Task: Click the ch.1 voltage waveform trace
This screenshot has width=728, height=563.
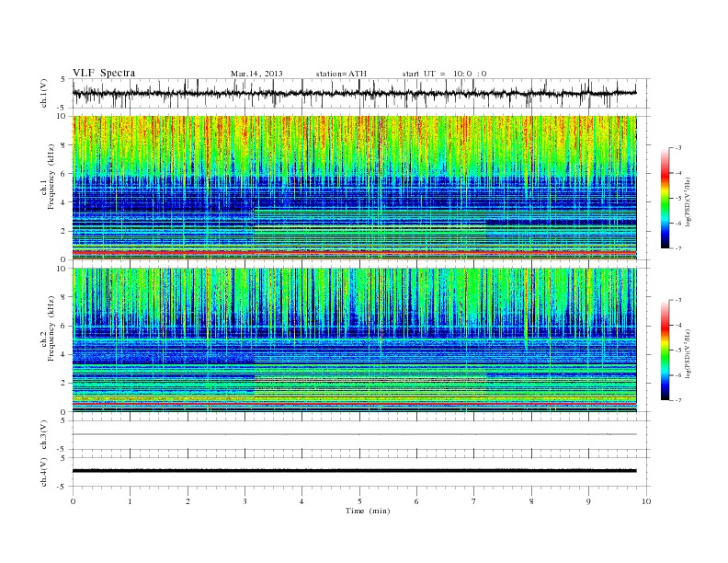Action: point(354,93)
